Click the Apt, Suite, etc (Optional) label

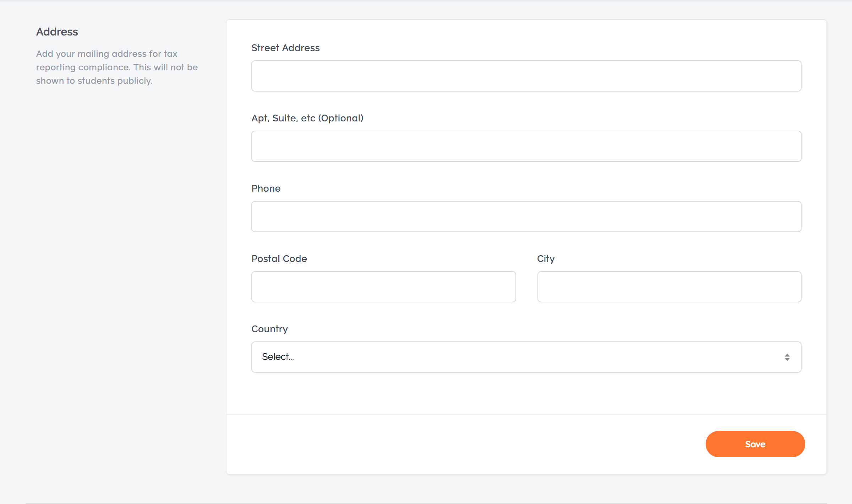tap(307, 118)
